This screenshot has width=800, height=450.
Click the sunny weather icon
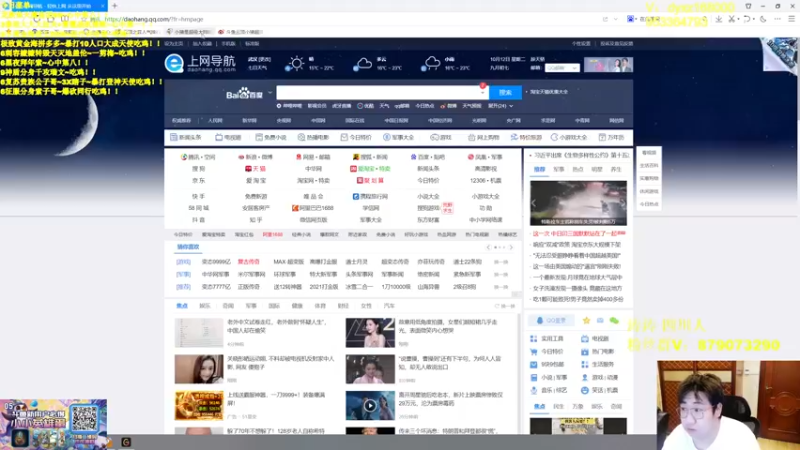(295, 64)
